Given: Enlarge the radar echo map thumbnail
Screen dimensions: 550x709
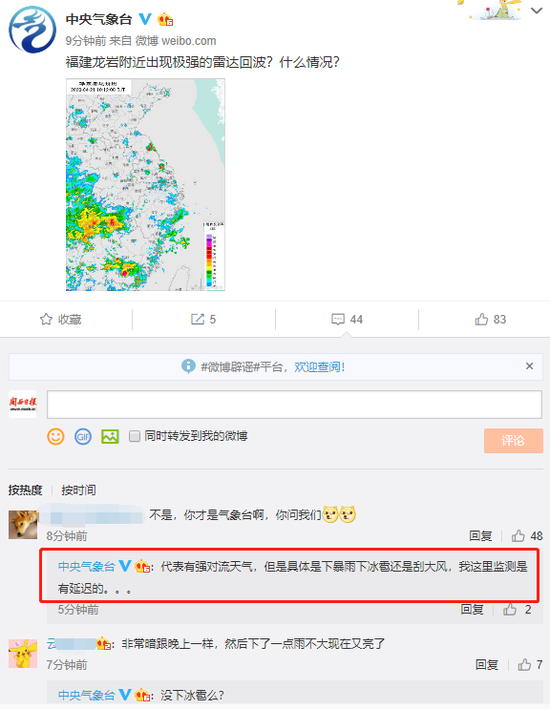Looking at the screenshot, I should (x=146, y=184).
